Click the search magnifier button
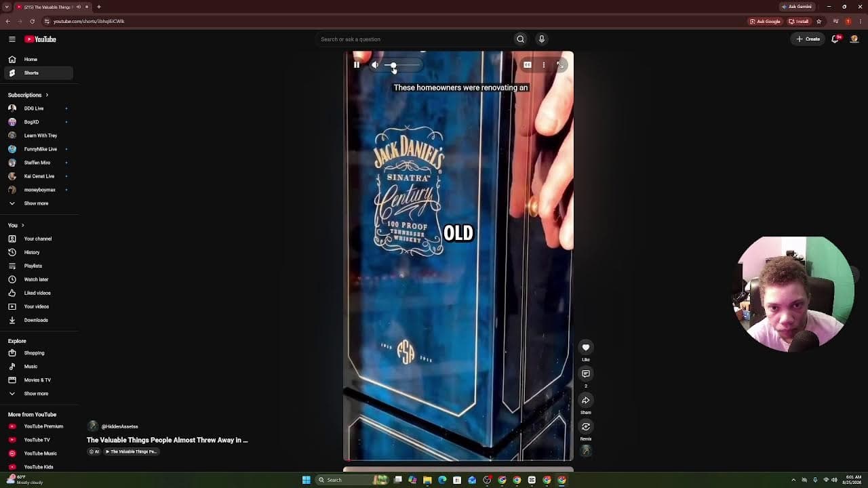The image size is (868, 488). click(x=520, y=39)
